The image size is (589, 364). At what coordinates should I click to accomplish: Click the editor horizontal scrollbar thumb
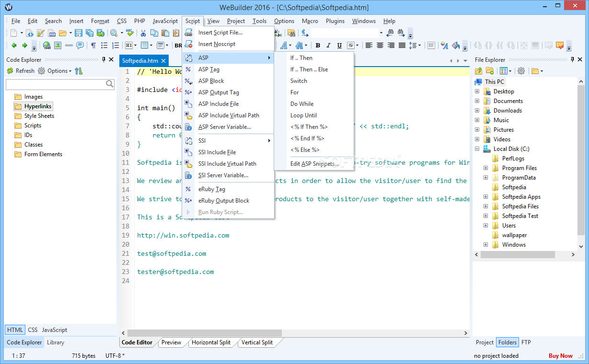(205, 333)
